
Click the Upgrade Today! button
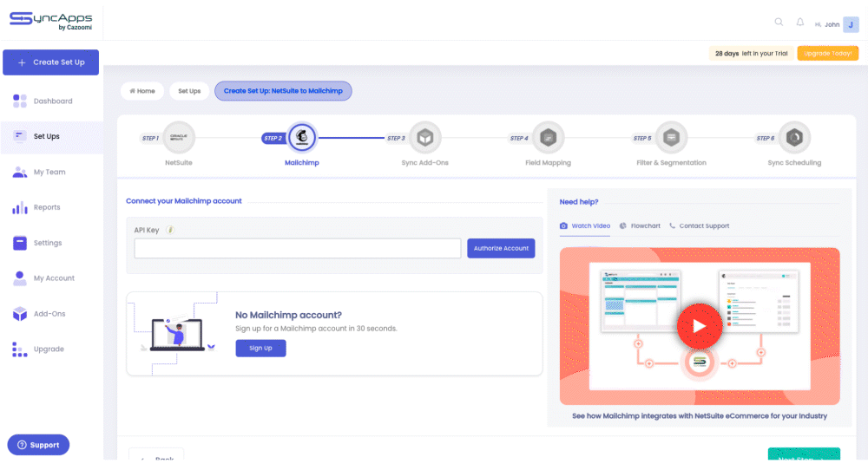coord(827,53)
